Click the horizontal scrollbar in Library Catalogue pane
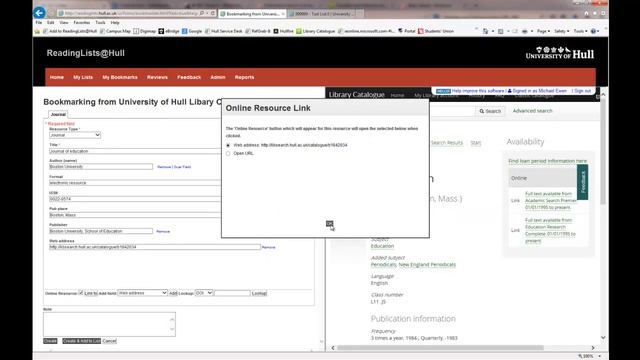This screenshot has width=640, height=360. click(440, 348)
